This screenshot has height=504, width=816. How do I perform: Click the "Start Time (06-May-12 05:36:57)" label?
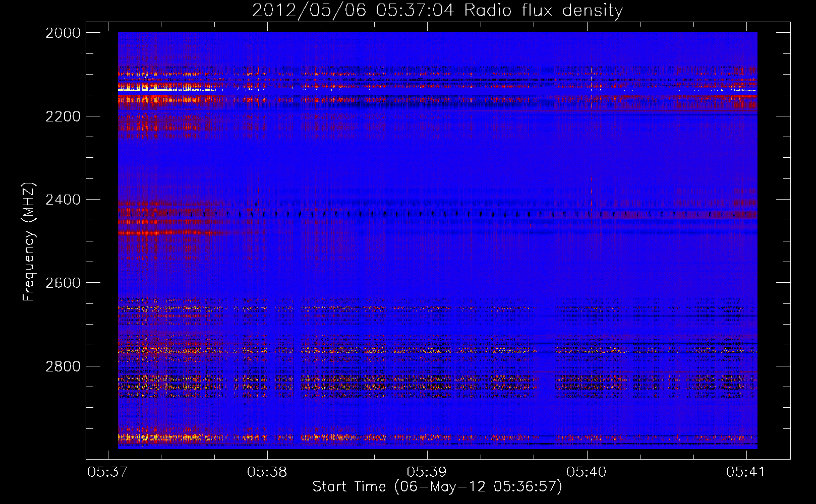(x=437, y=487)
